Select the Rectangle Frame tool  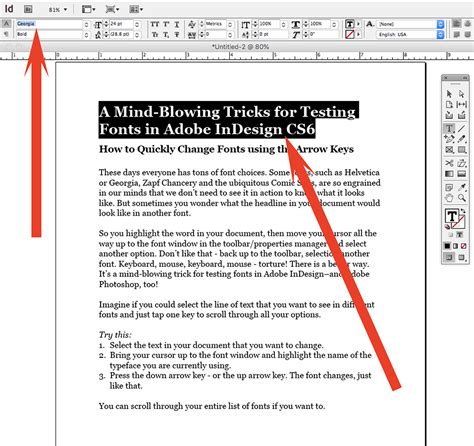(449, 150)
